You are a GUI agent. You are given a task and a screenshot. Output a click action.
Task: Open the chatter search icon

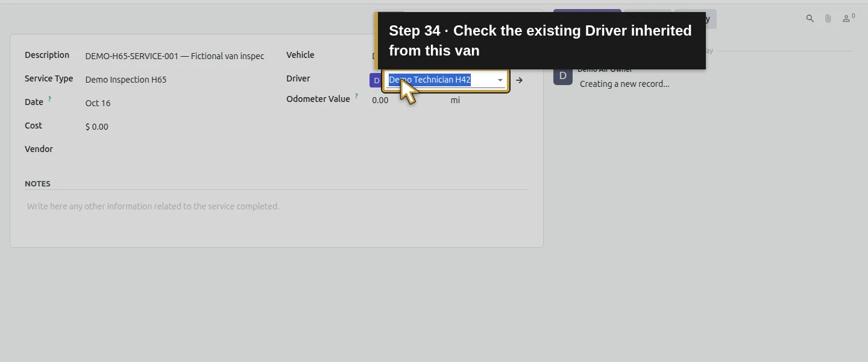(810, 19)
